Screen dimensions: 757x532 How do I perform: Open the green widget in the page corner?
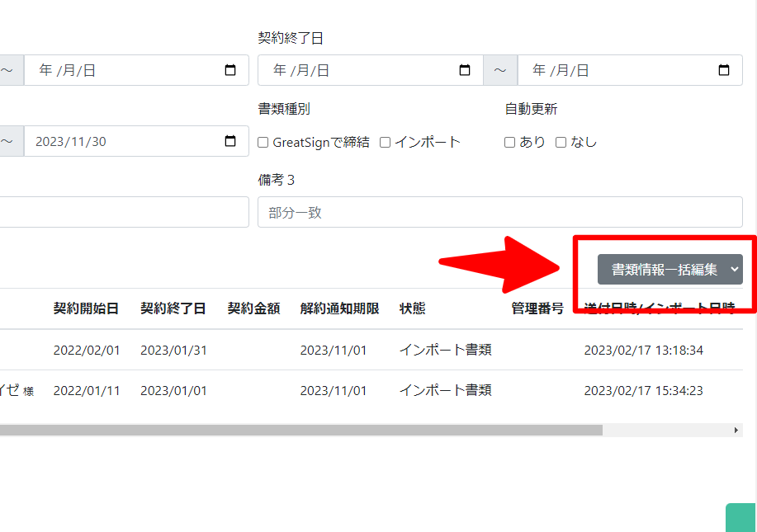pyautogui.click(x=740, y=518)
